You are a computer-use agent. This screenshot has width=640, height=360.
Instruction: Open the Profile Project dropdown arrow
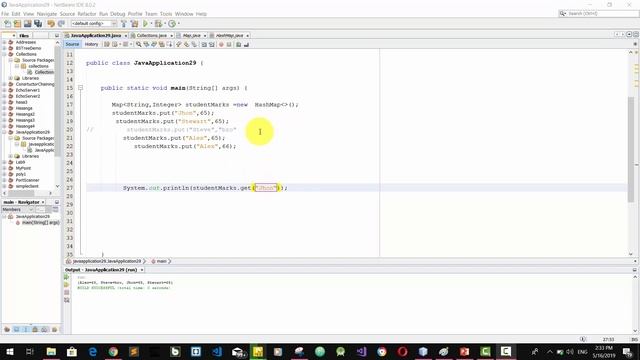tap(178, 24)
